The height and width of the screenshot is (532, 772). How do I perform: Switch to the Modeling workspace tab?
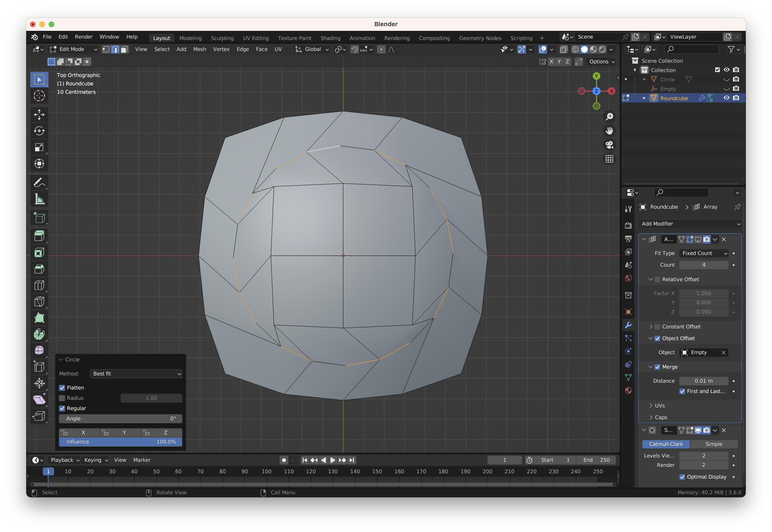(x=190, y=38)
